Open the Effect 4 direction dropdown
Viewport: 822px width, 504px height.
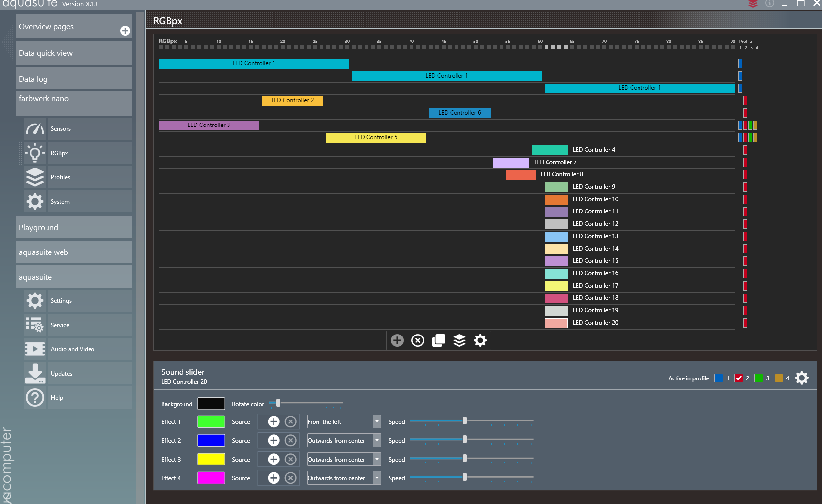(x=377, y=478)
